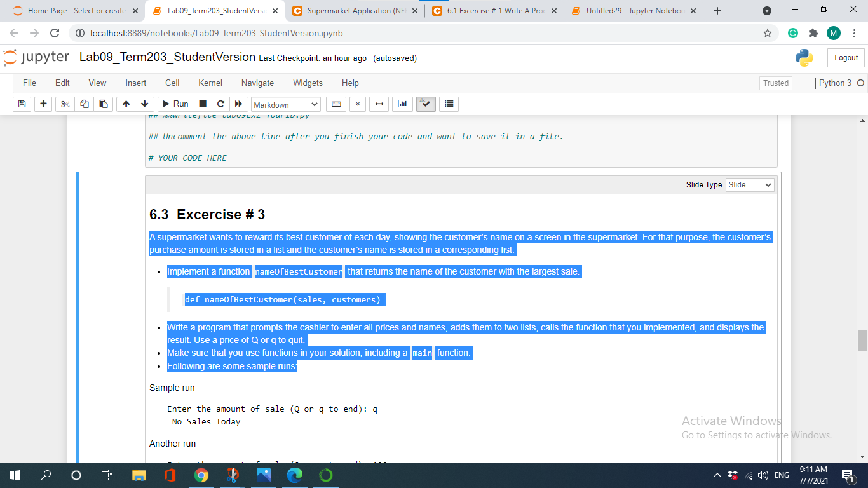Open the Kernel menu
Screen dimensions: 868x488
coord(210,83)
